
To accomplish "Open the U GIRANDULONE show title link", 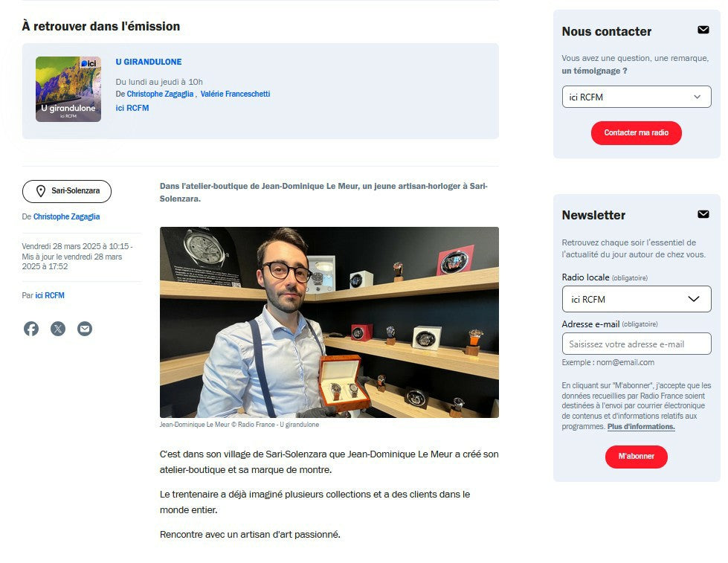I will coord(149,62).
